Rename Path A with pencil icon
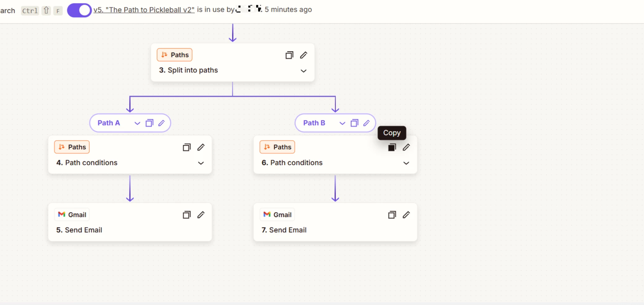The height and width of the screenshot is (305, 644). (x=162, y=123)
